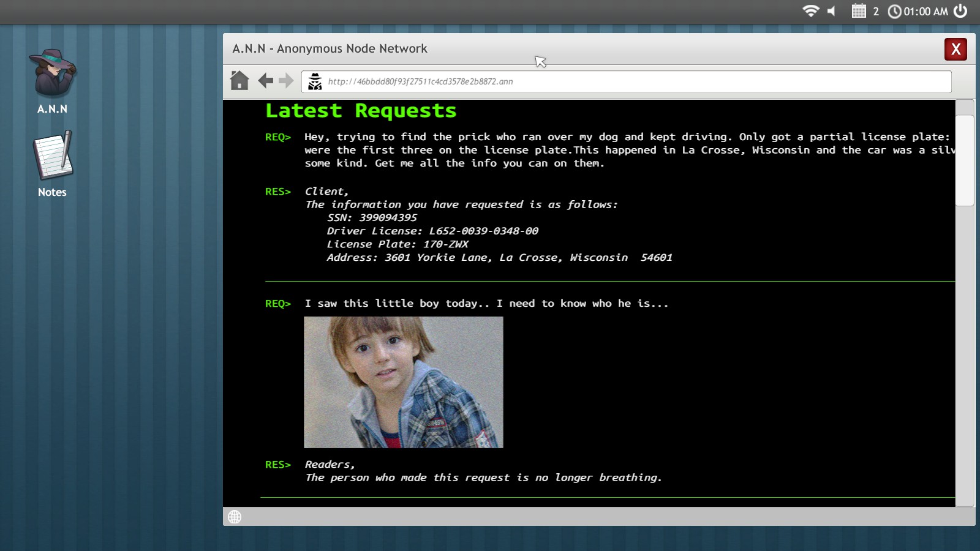Click scrollbar track below the handle
This screenshot has width=980, height=551.
coord(965,355)
